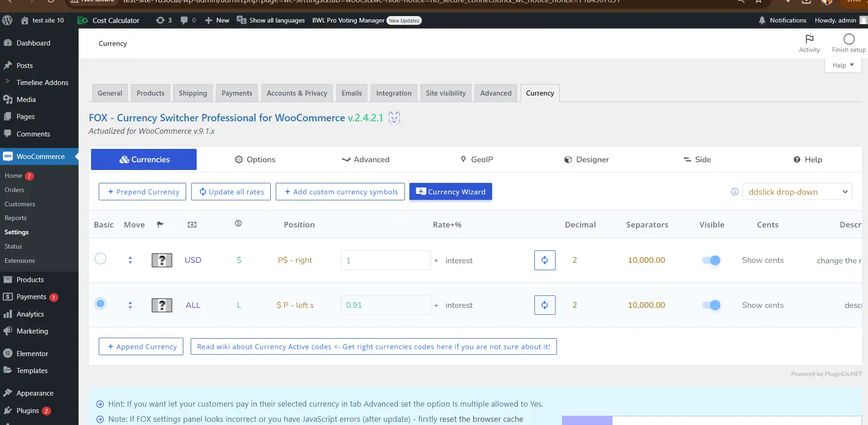Image resolution: width=868 pixels, height=425 pixels.
Task: Open the Currency Active codes wiki link
Action: (374, 346)
